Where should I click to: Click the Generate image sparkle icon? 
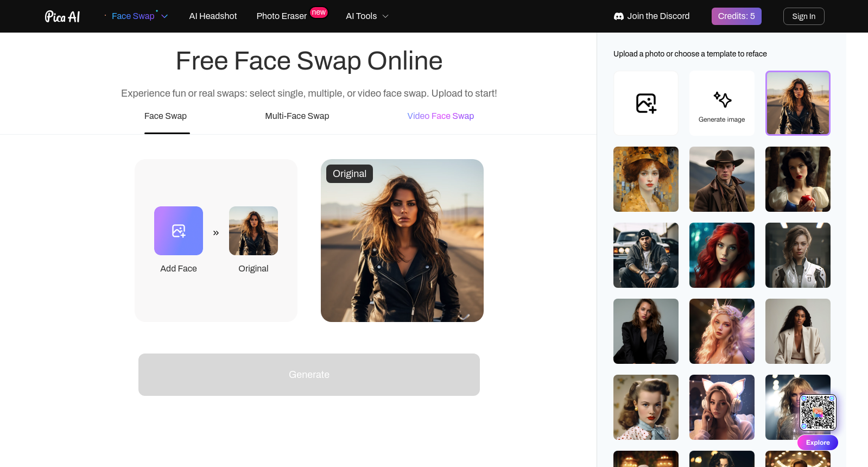tap(722, 99)
